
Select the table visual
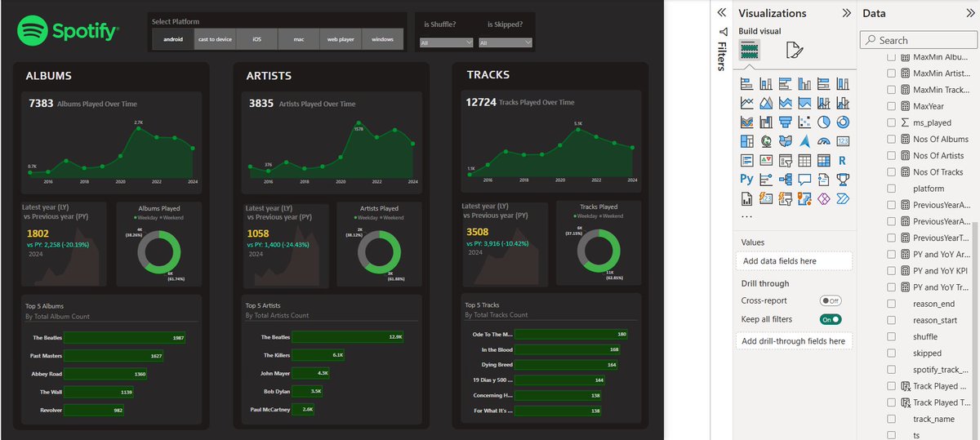804,161
